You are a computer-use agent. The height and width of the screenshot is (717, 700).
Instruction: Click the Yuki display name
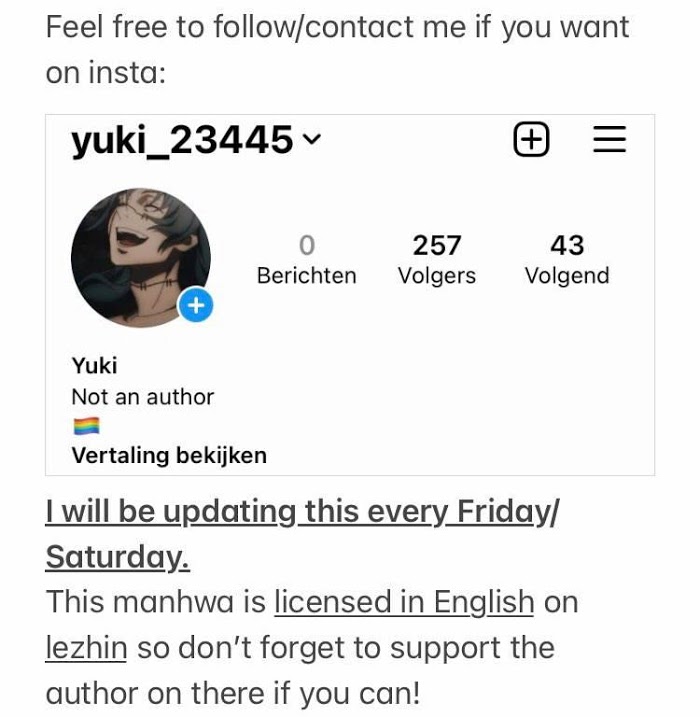(94, 366)
